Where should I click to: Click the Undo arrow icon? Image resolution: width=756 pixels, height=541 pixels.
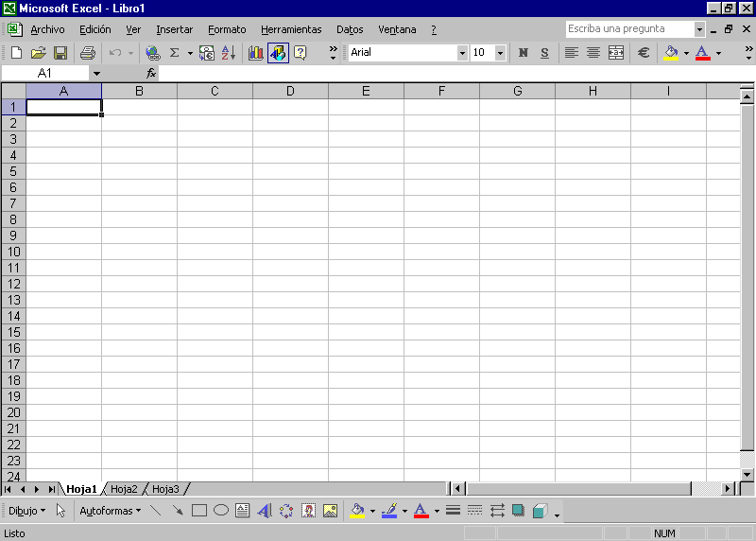tap(115, 53)
